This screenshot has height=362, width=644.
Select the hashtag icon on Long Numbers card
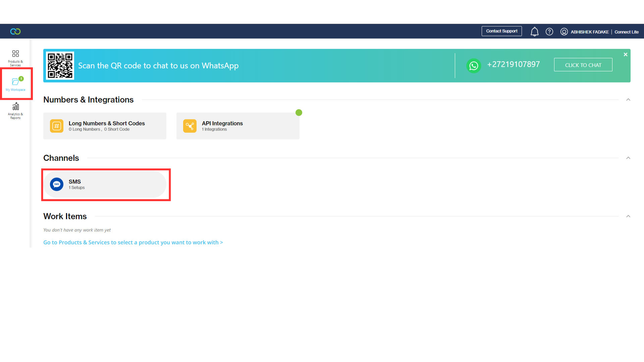(x=57, y=126)
